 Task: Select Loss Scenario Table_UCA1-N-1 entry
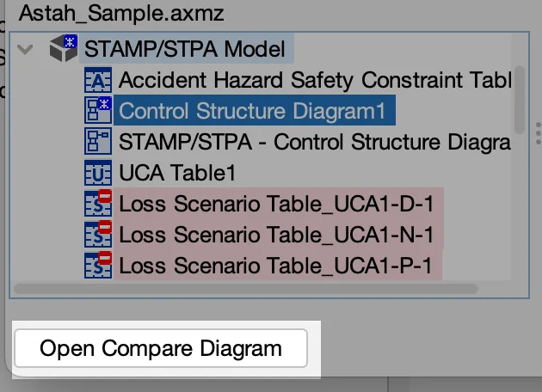[x=276, y=235]
